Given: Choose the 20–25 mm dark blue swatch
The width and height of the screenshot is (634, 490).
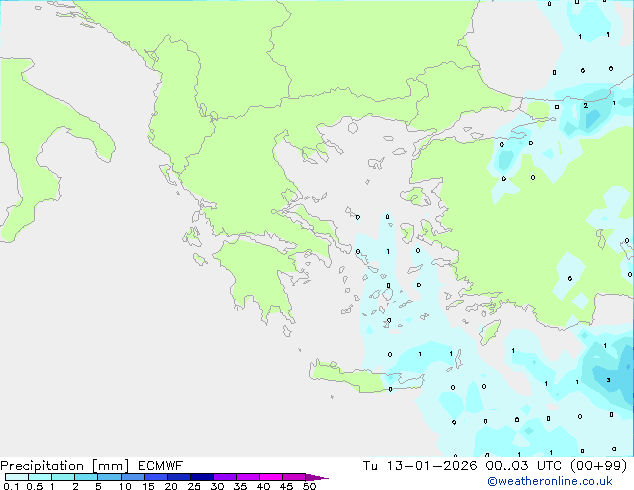Looking at the screenshot, I should [178, 477].
